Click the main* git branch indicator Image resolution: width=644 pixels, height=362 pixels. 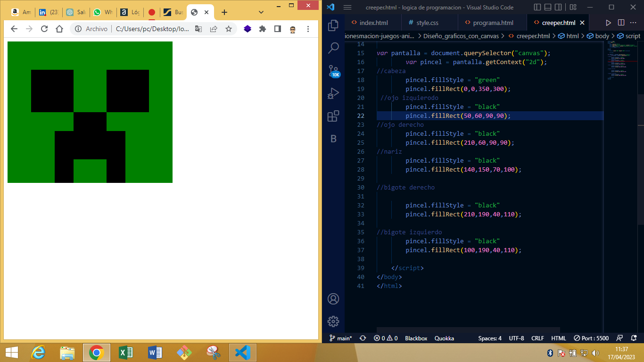click(340, 338)
